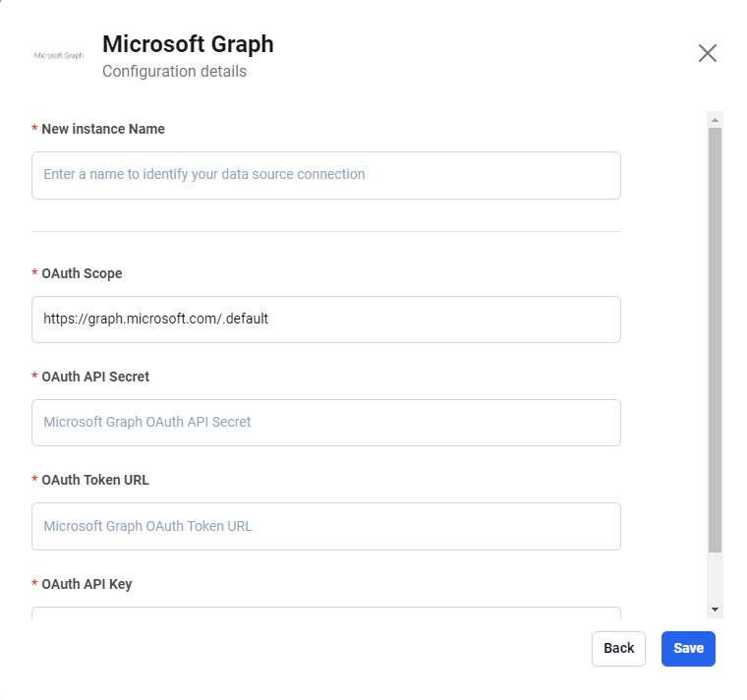Click the 'Configuration details' subtitle
Image resolution: width=747 pixels, height=700 pixels.
(174, 72)
